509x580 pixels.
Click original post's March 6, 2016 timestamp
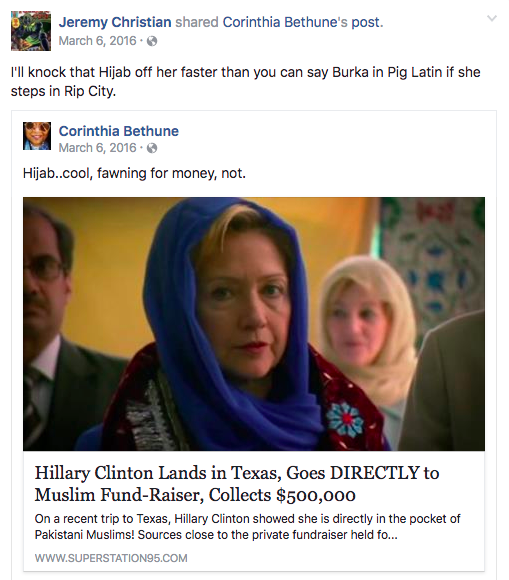click(97, 148)
